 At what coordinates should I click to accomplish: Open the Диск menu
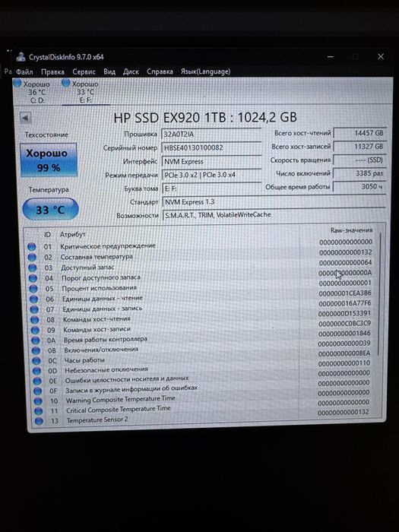(x=131, y=72)
